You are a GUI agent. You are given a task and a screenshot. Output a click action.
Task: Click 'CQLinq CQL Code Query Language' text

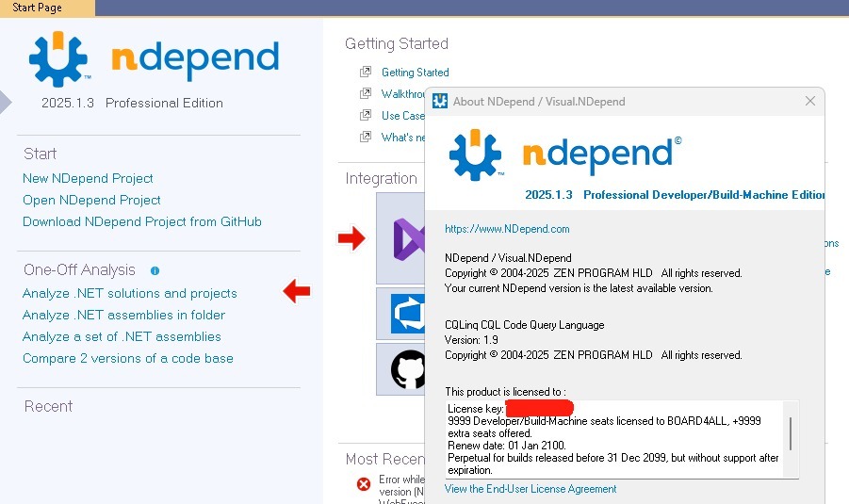525,325
